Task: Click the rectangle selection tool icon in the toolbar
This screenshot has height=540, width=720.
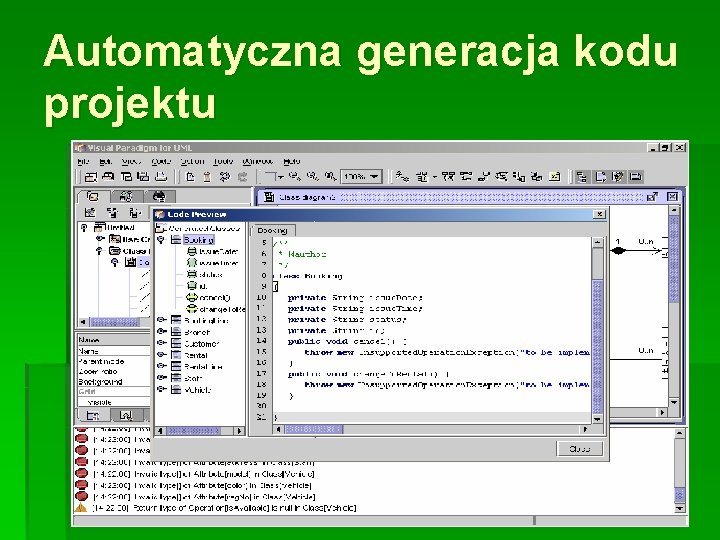Action: pyautogui.click(x=270, y=176)
